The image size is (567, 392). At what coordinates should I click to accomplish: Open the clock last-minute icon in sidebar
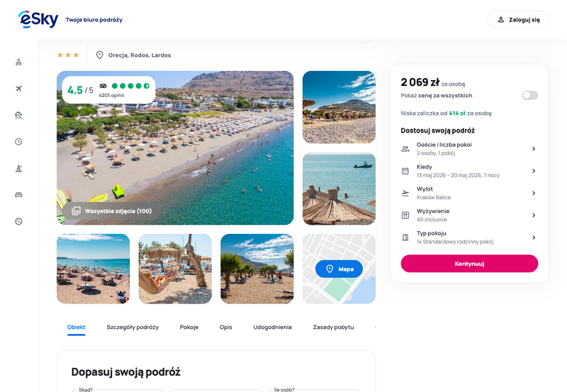[19, 142]
